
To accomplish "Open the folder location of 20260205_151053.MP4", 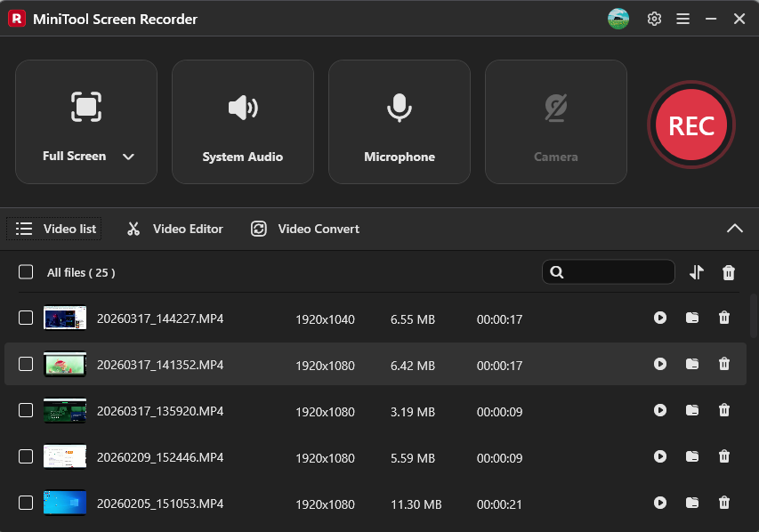I will coord(692,503).
